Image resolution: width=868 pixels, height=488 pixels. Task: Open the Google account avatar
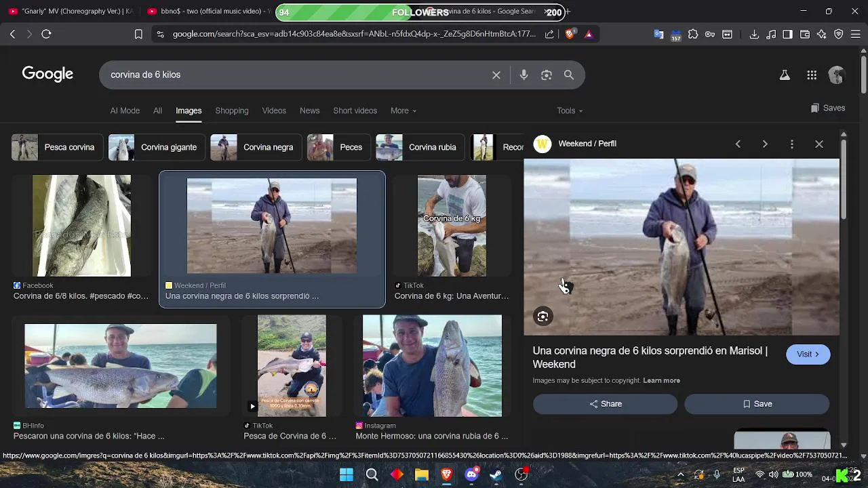837,75
